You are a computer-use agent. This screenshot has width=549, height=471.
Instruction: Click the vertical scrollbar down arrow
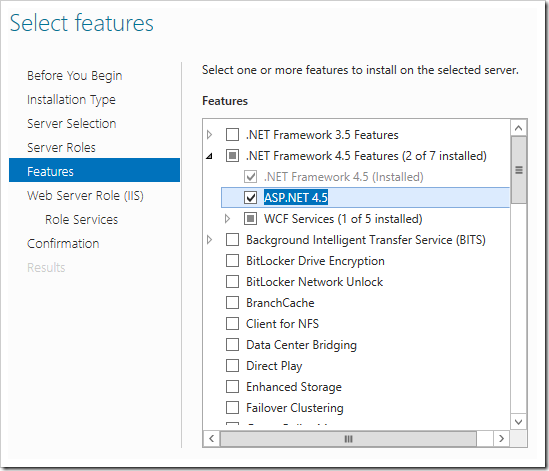(519, 422)
